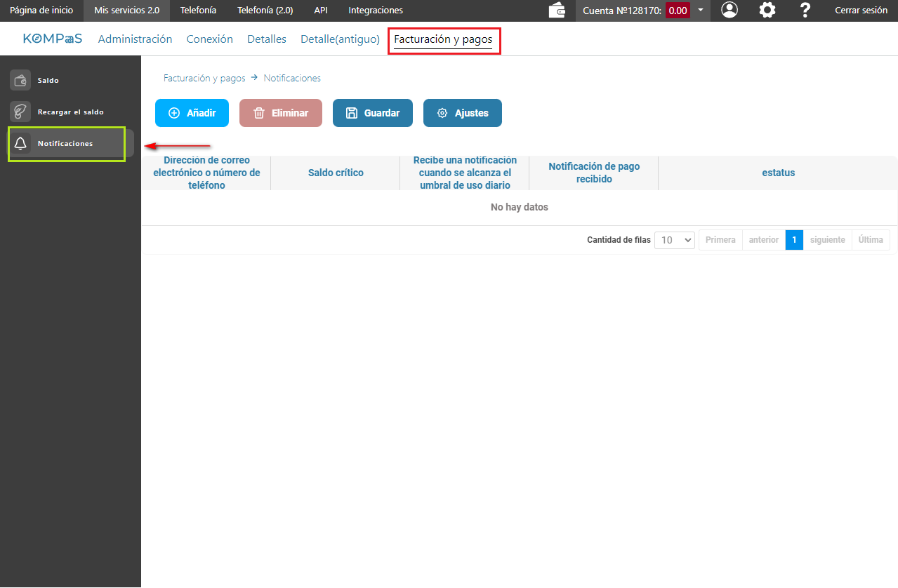
Task: Select page 1 in pagination
Action: pyautogui.click(x=794, y=240)
